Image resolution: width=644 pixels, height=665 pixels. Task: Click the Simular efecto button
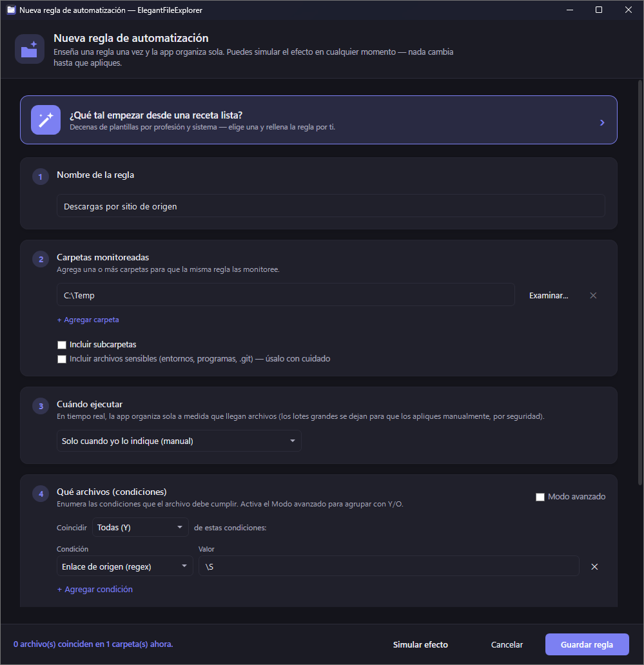[420, 644]
